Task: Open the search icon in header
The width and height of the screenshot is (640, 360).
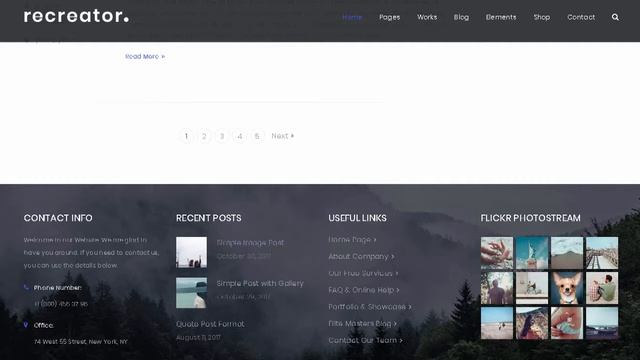Action: click(x=615, y=17)
